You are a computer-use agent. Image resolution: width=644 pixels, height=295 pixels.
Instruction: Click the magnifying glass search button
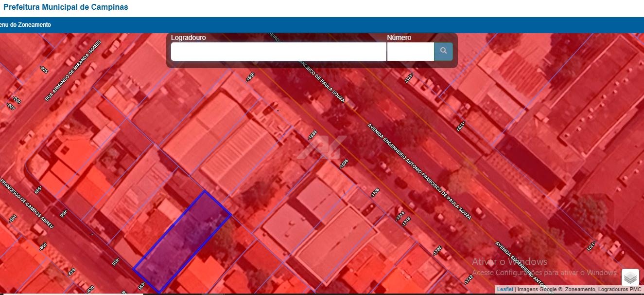coord(443,51)
